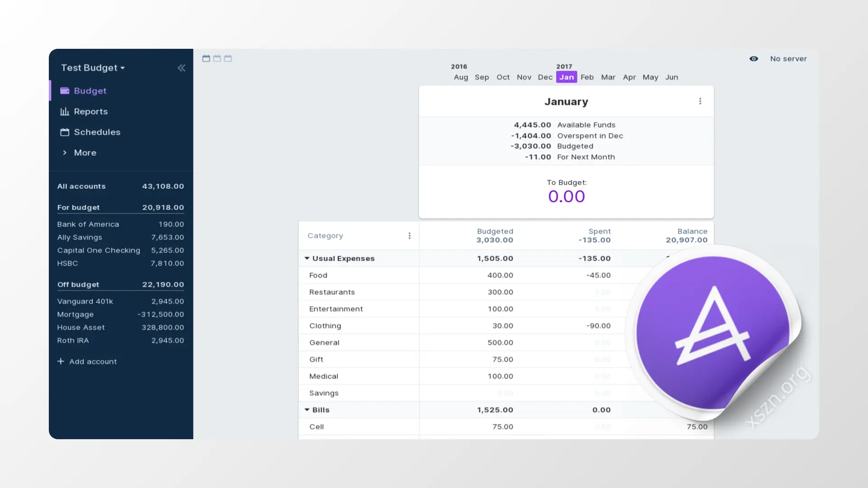Screen dimensions: 868x488
Task: Click the To Budget 0.00 amount
Action: [566, 197]
